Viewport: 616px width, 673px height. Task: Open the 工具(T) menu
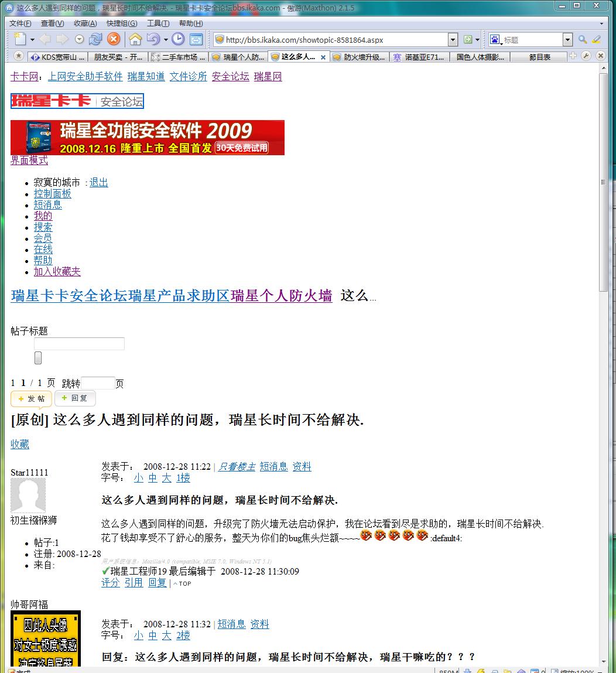(158, 23)
